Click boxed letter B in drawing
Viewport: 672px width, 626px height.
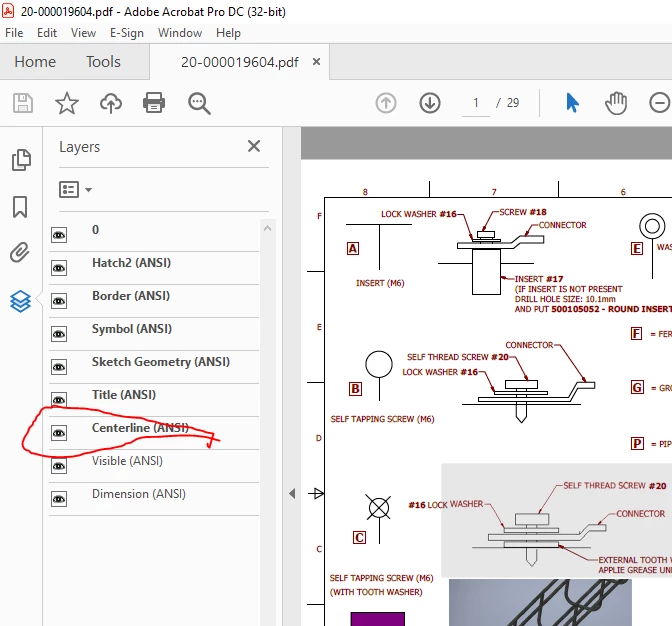tap(355, 389)
